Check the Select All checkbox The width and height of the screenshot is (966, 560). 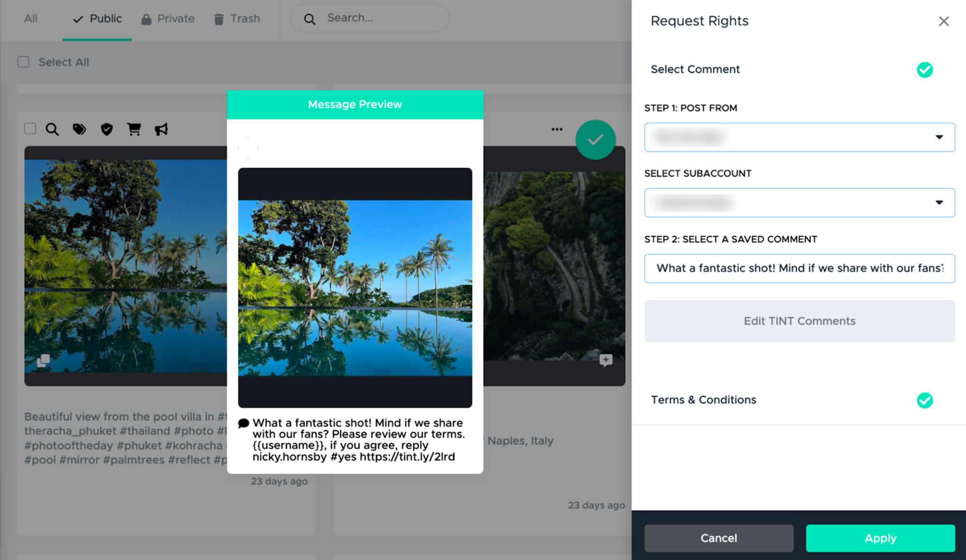(23, 62)
